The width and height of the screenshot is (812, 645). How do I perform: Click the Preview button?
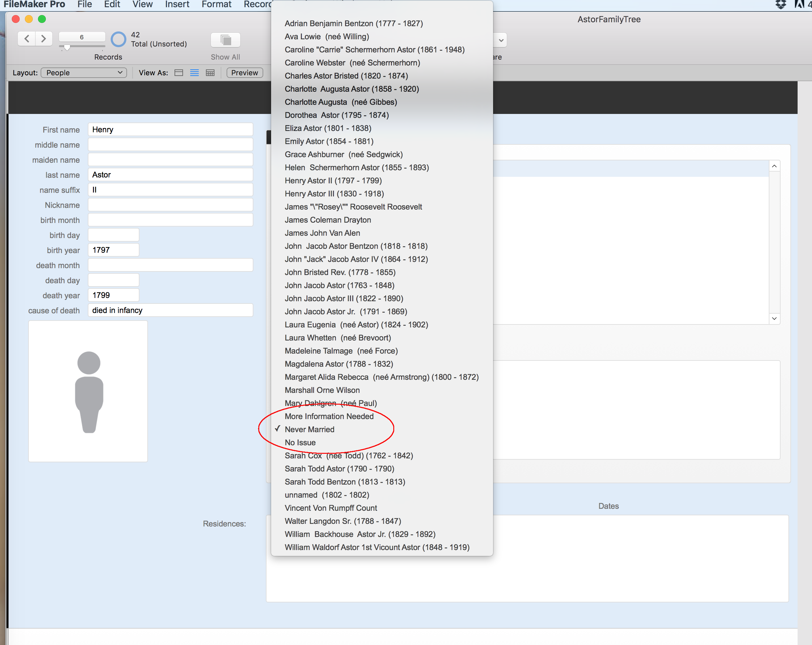245,73
